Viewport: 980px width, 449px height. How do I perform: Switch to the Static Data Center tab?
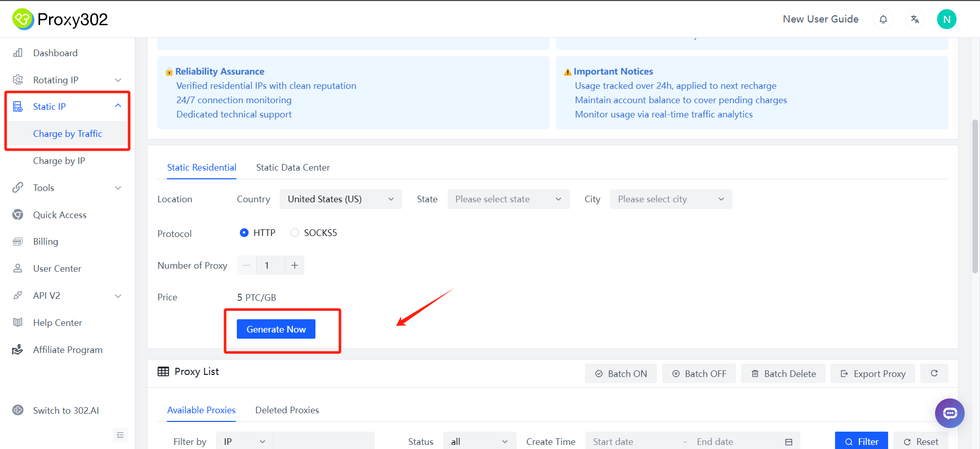coord(293,168)
